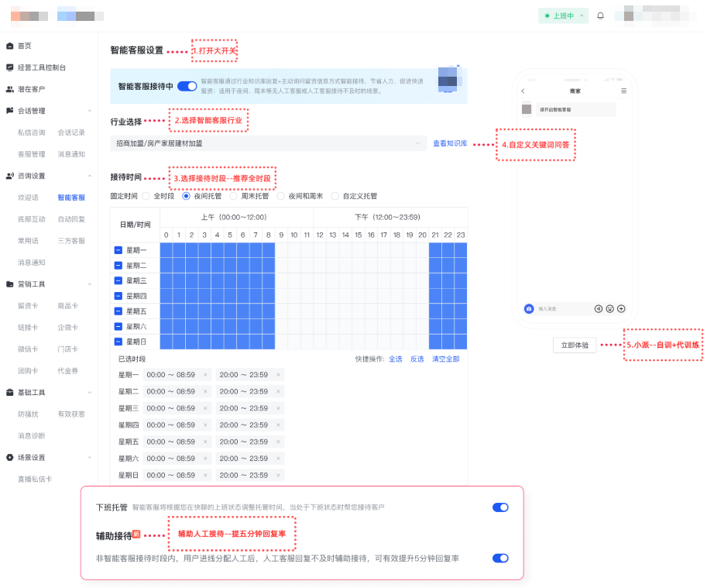The width and height of the screenshot is (707, 588).
Task: 点击顶部的通知铃铛图标
Action: (600, 15)
